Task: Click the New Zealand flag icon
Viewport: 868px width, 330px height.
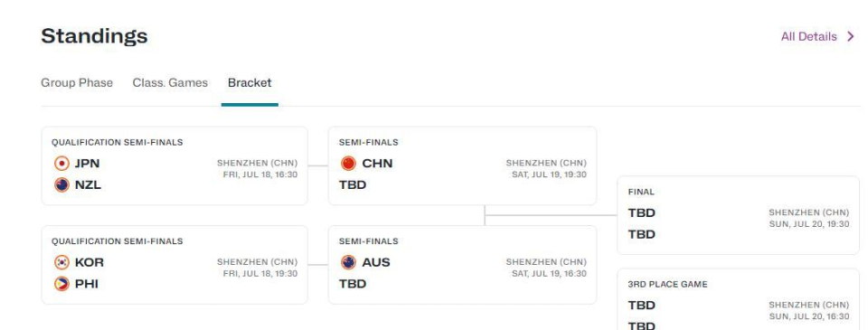Action: (x=62, y=185)
